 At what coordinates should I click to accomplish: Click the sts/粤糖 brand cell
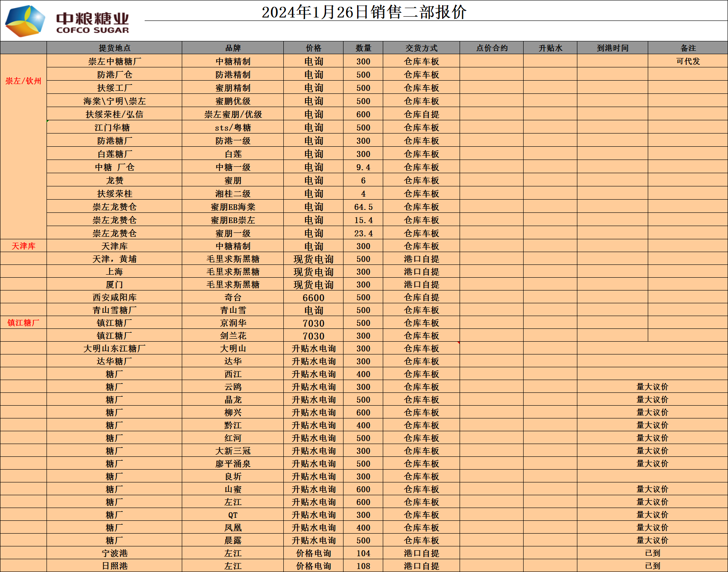click(233, 128)
